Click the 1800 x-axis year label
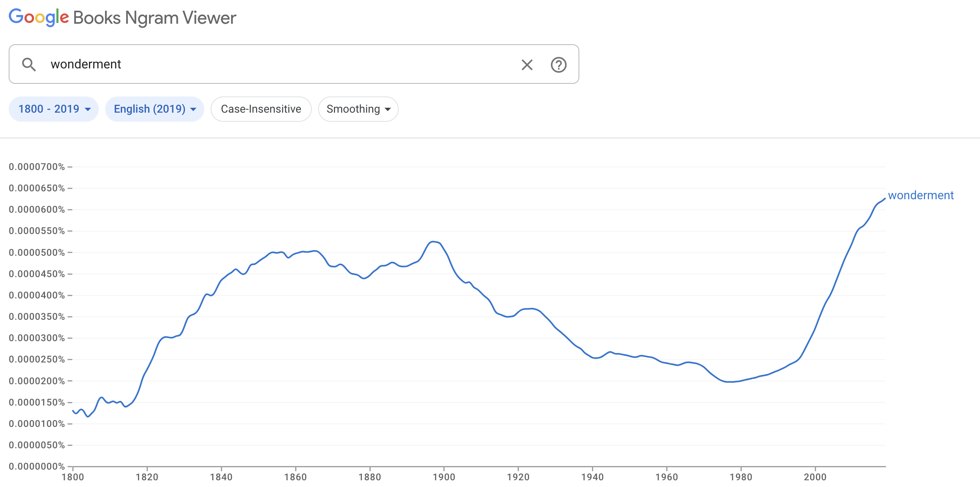Image resolution: width=980 pixels, height=487 pixels. click(73, 477)
